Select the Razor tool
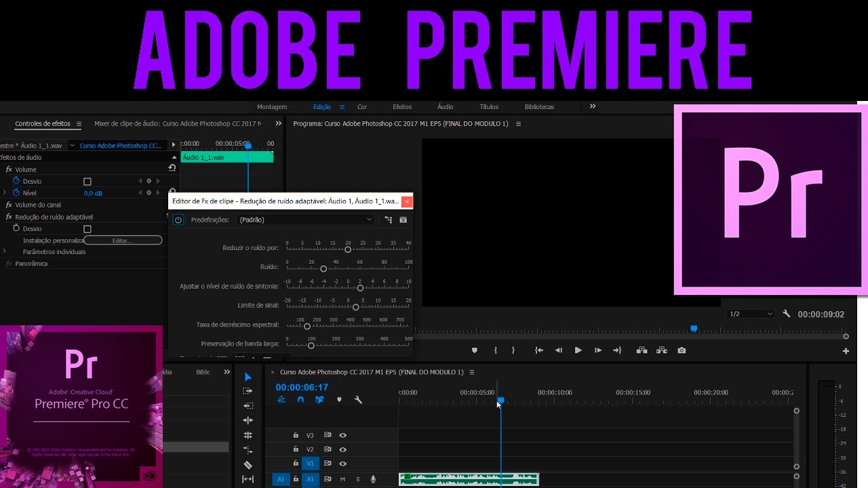 248,465
